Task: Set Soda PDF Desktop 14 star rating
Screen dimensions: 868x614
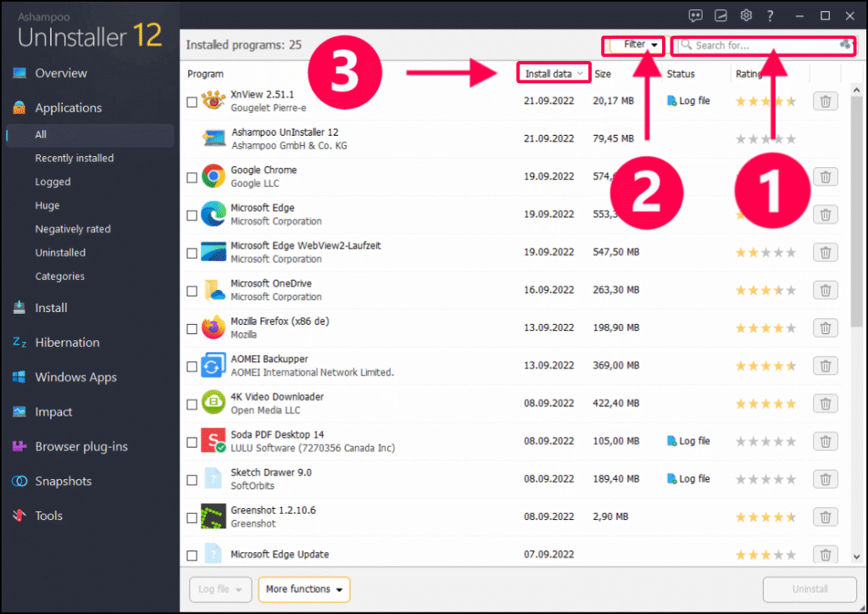Action: [x=765, y=442]
